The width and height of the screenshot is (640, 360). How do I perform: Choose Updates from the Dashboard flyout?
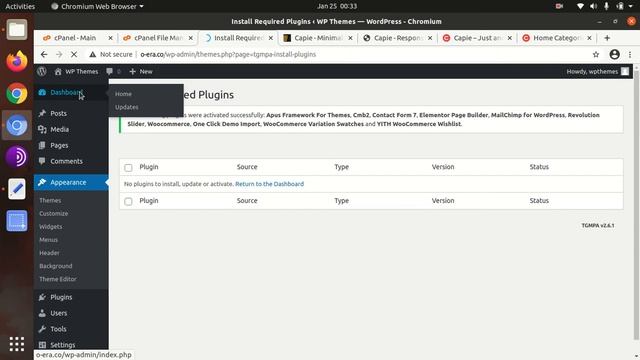click(x=127, y=107)
